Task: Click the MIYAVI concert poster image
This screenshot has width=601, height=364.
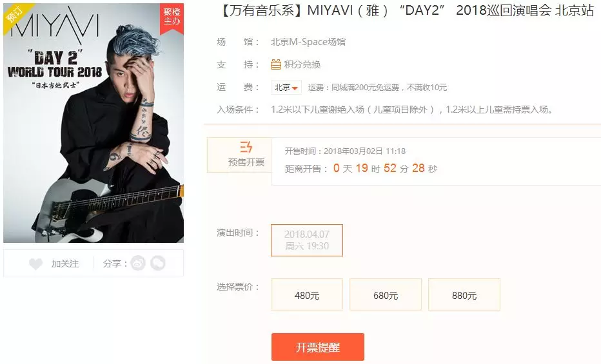Action: click(94, 123)
